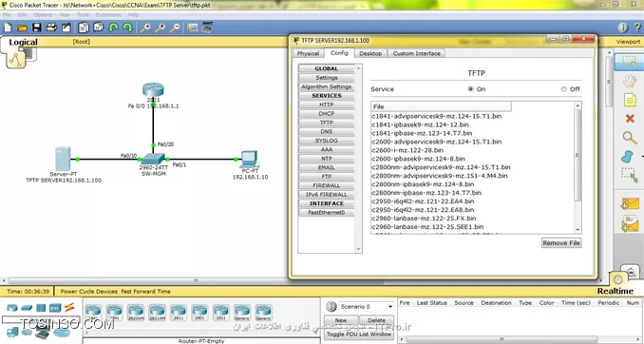Image resolution: width=644 pixels, height=344 pixels.
Task: Turn TFTP service Off
Action: pos(564,88)
